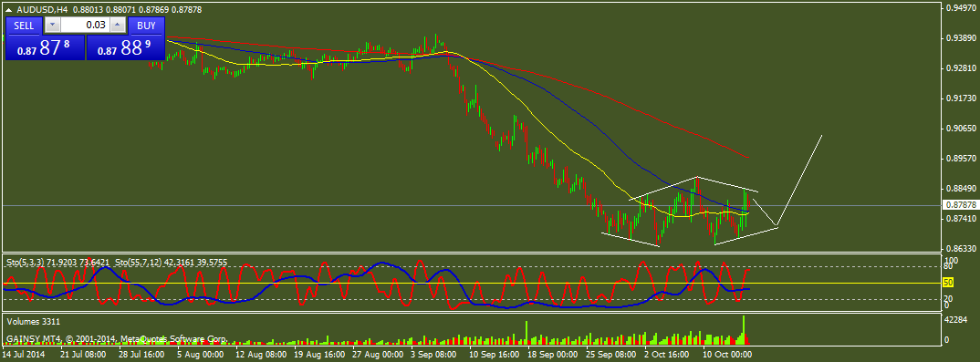Click the 0.92810 price scale label

(x=962, y=67)
